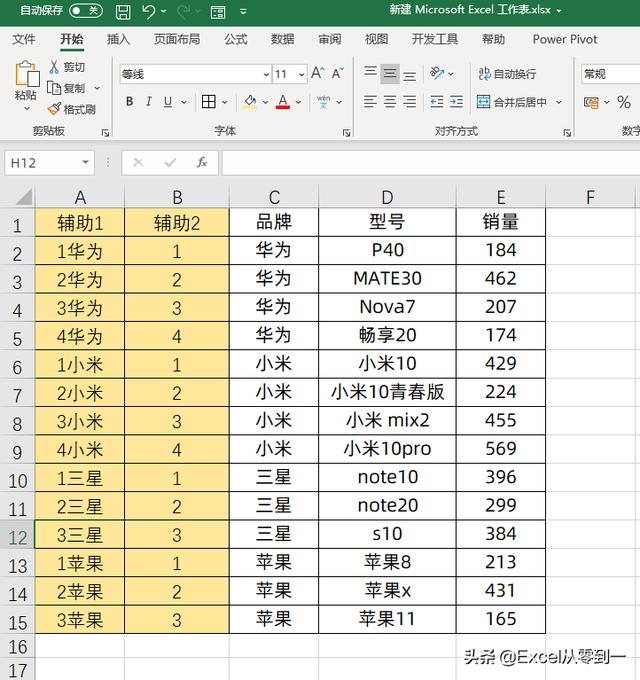Toggle italic formatting
640x680 pixels.
tap(149, 102)
